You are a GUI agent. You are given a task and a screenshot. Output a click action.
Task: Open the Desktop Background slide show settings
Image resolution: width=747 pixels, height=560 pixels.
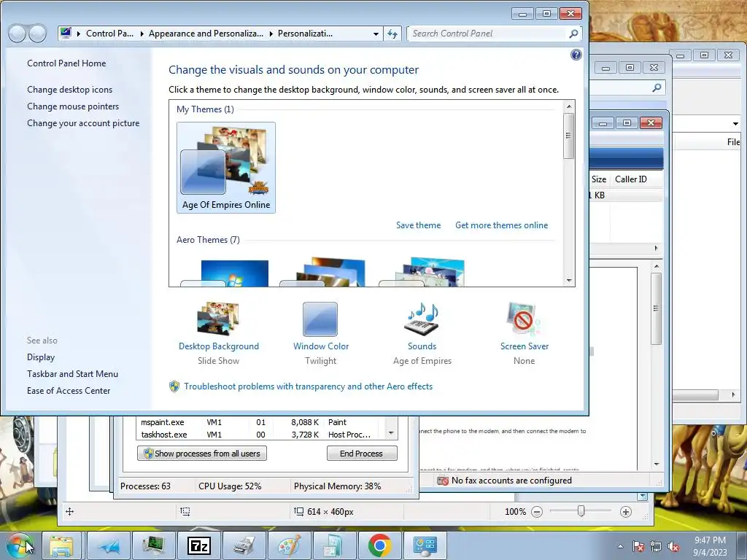point(219,334)
